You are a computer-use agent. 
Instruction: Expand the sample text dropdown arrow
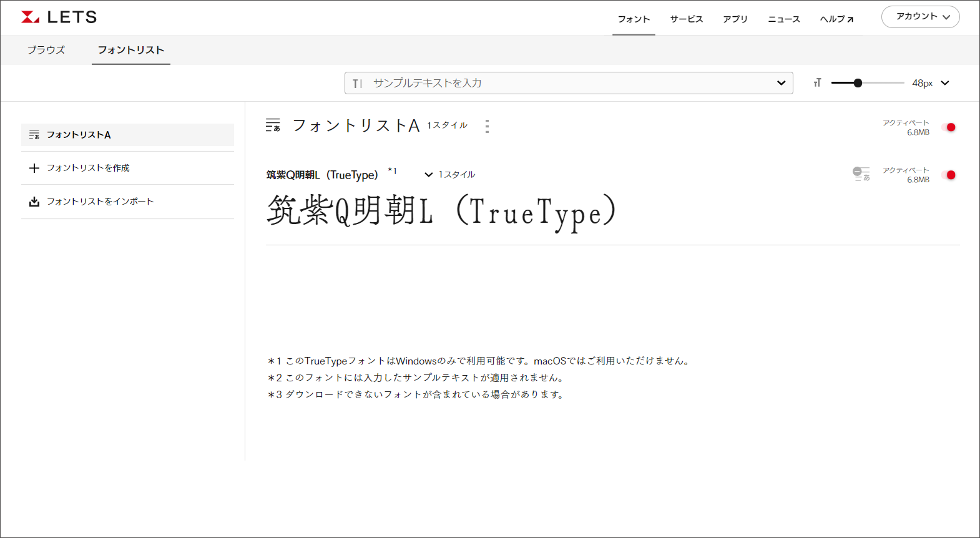(781, 83)
